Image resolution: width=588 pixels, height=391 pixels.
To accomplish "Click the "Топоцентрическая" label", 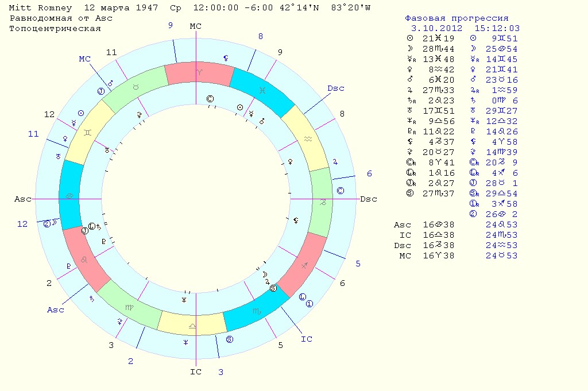I will coord(55,29).
